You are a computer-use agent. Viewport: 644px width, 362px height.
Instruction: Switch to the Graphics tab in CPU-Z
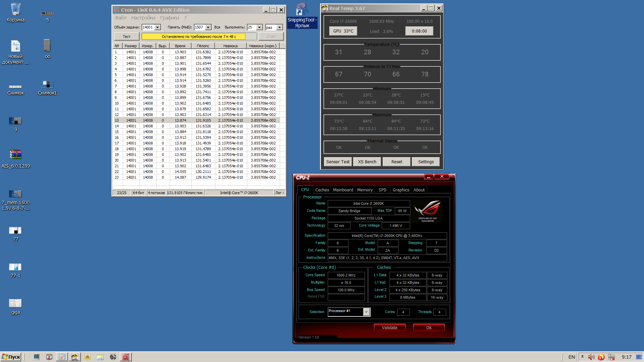pyautogui.click(x=401, y=190)
